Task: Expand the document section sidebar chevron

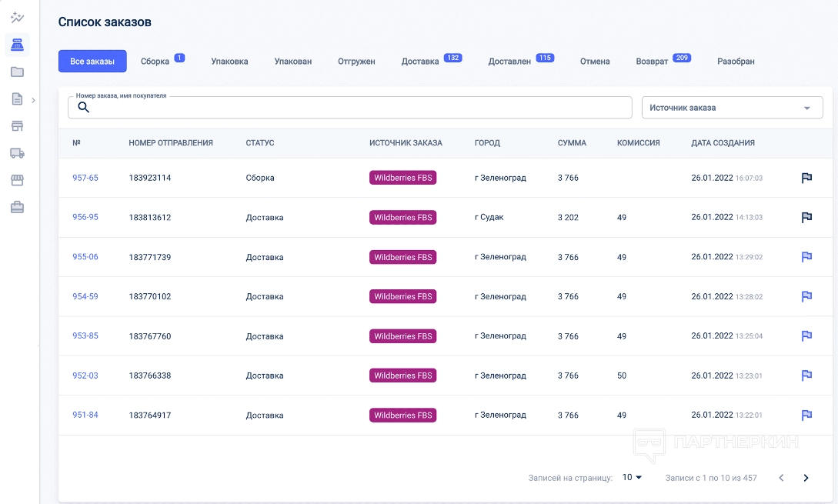Action: [33, 100]
